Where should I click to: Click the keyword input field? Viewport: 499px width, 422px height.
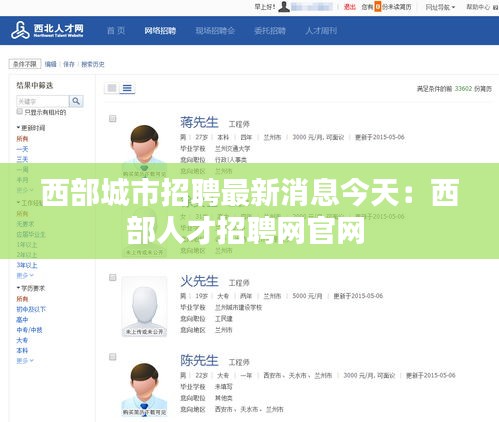pyautogui.click(x=43, y=101)
